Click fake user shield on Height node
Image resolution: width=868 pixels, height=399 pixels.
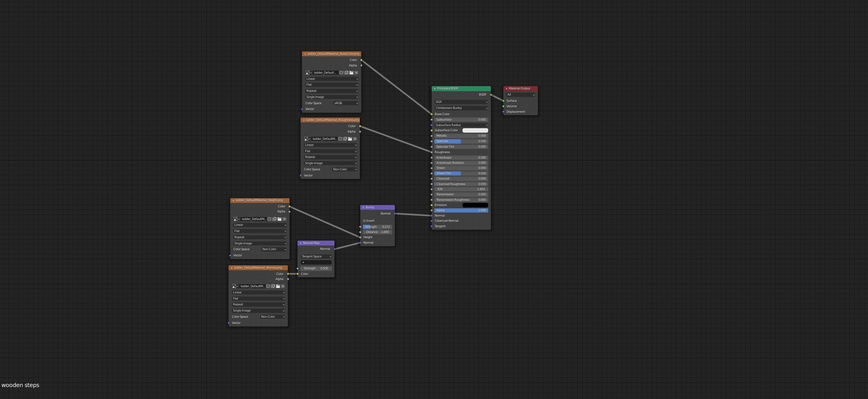pyautogui.click(x=269, y=219)
